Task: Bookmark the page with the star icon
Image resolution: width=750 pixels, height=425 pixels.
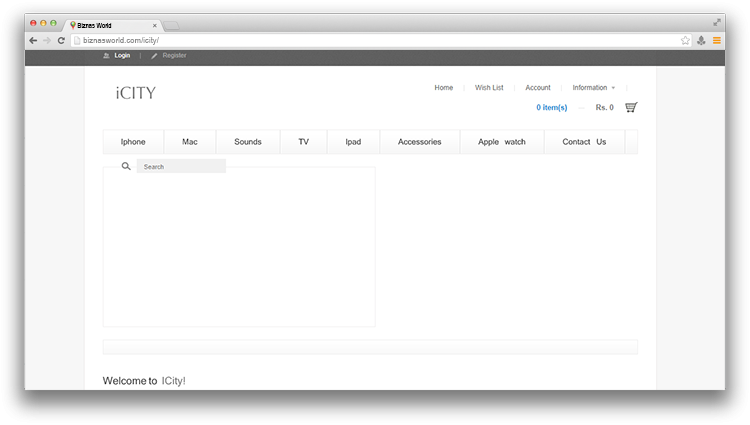Action: pyautogui.click(x=685, y=40)
